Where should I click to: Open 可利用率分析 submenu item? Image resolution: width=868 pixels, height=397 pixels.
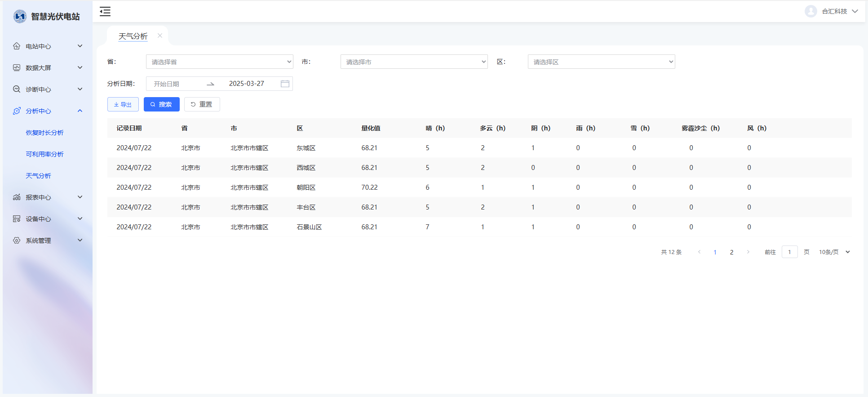point(44,154)
